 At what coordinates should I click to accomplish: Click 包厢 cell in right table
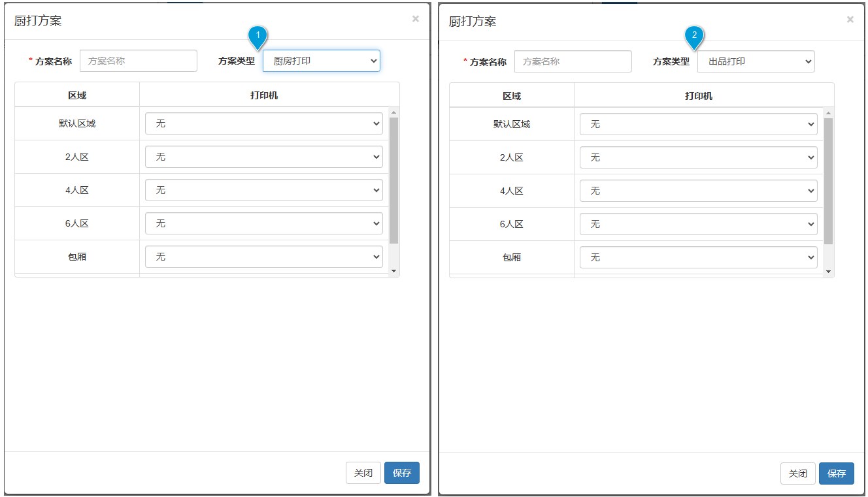click(512, 257)
